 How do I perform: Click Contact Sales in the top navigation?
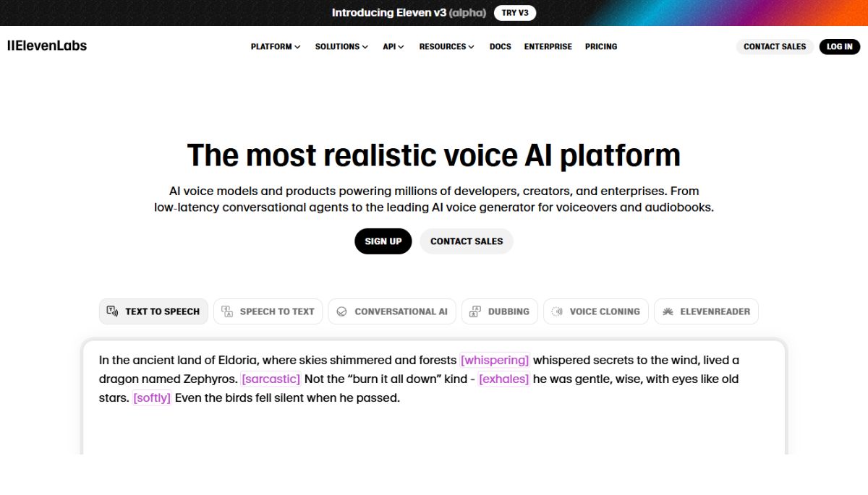775,46
